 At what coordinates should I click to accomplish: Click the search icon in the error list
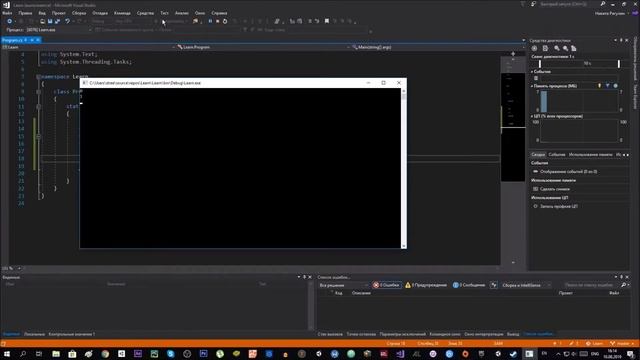click(x=624, y=285)
